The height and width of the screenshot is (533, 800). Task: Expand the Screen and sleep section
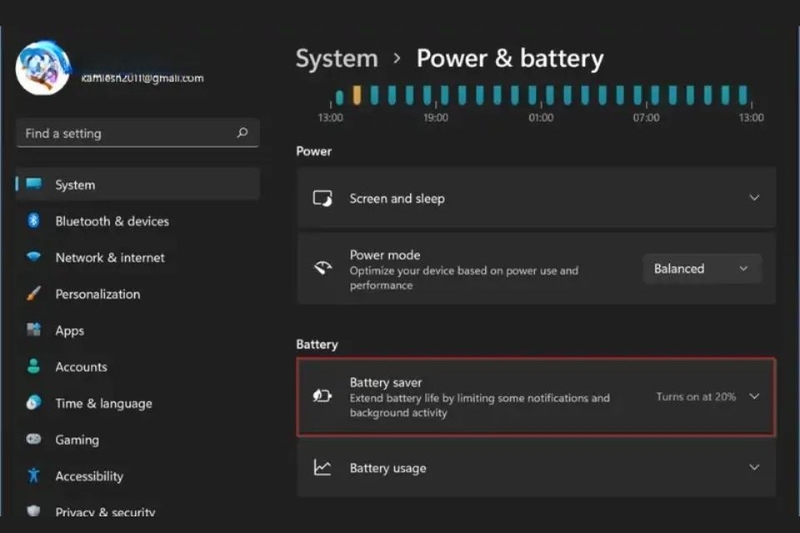pos(536,198)
